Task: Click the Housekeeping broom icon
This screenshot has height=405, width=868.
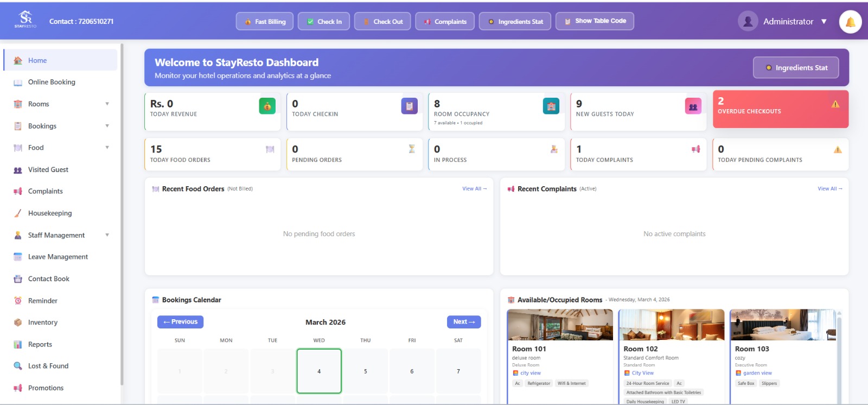Action: 18,213
